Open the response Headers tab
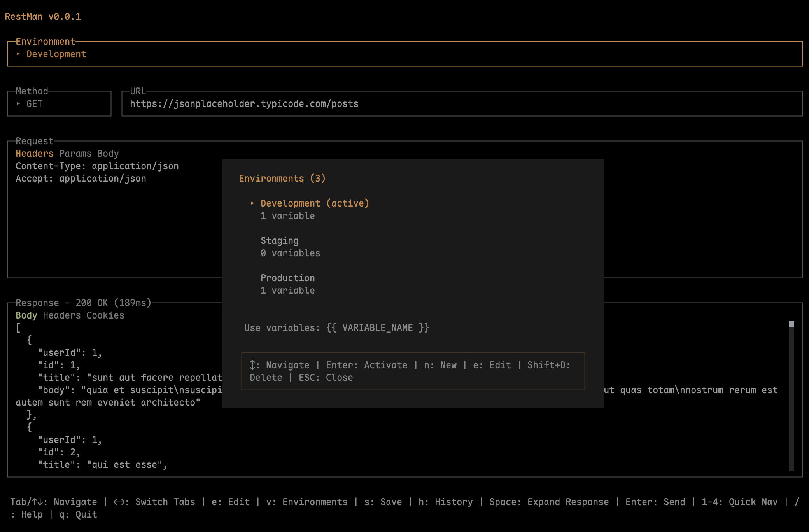This screenshot has width=809, height=532. [x=61, y=315]
